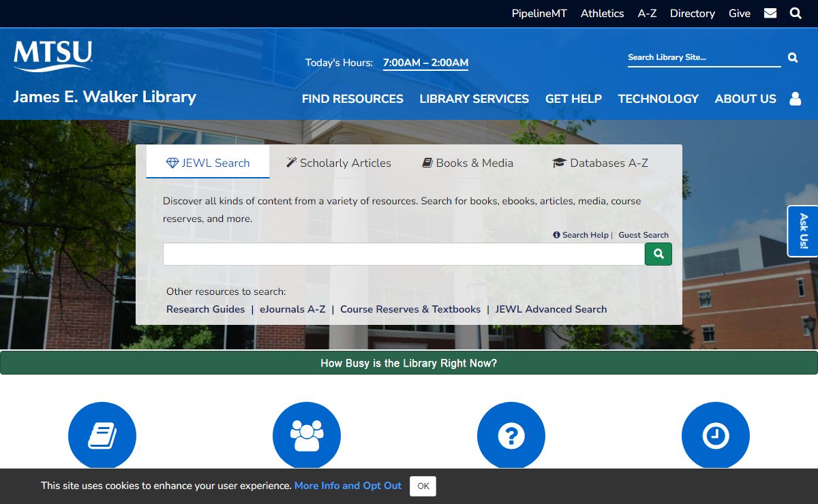Open the Research Guides link
Viewport: 818px width, 504px height.
[x=205, y=309]
